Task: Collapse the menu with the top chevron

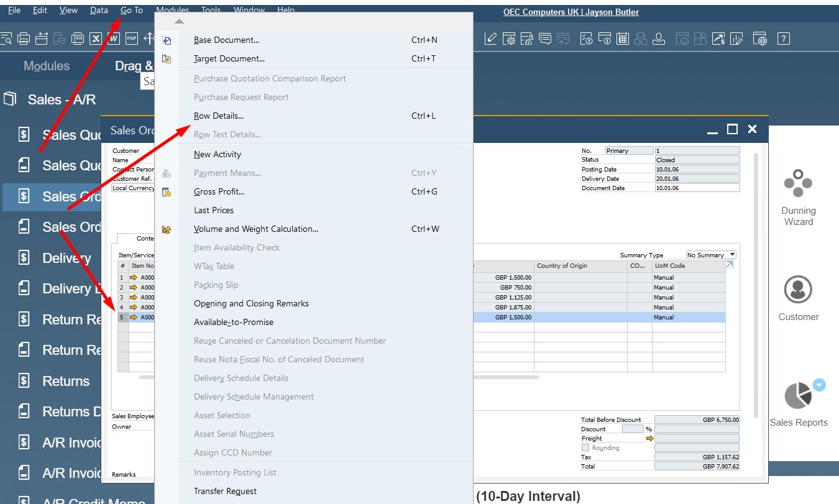Action: 178,21
